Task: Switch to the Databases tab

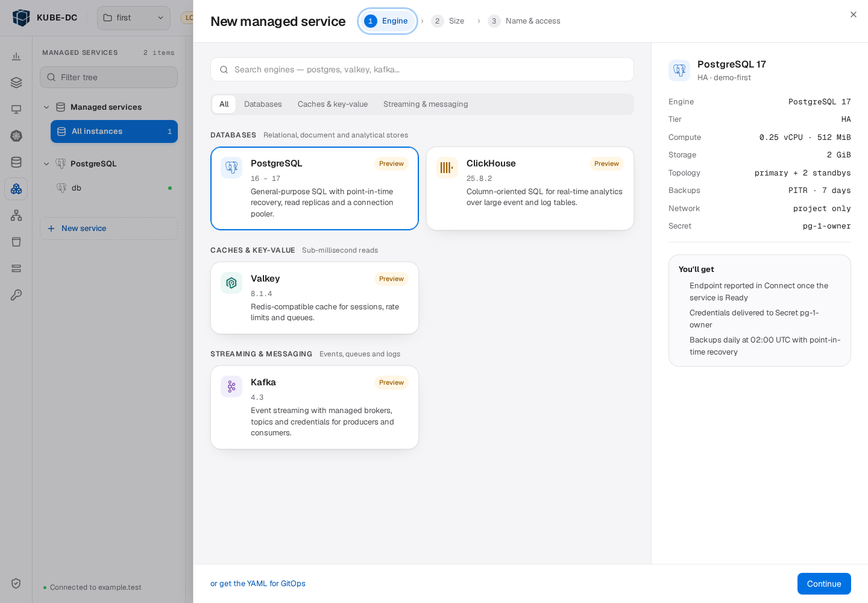Action: 263,104
